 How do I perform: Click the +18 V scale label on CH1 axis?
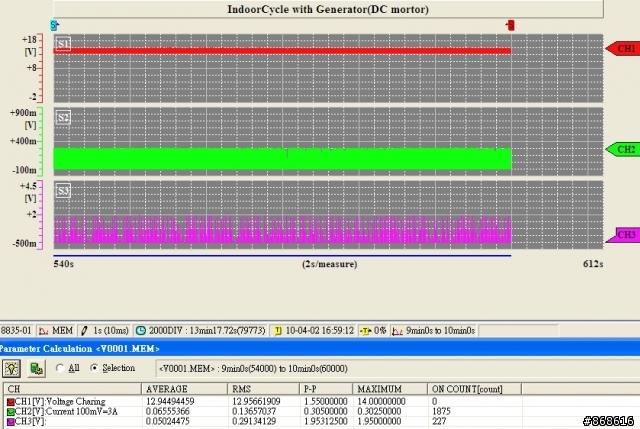(x=29, y=40)
